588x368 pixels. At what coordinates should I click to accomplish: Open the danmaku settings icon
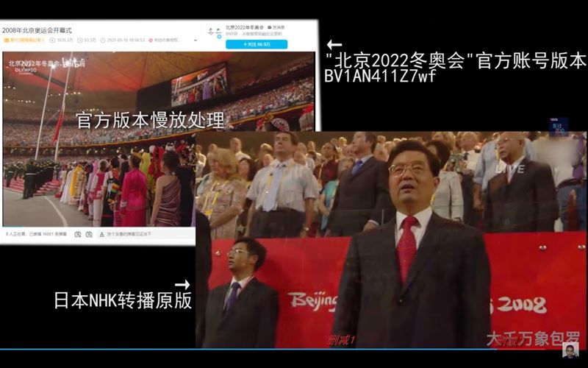tap(89, 234)
